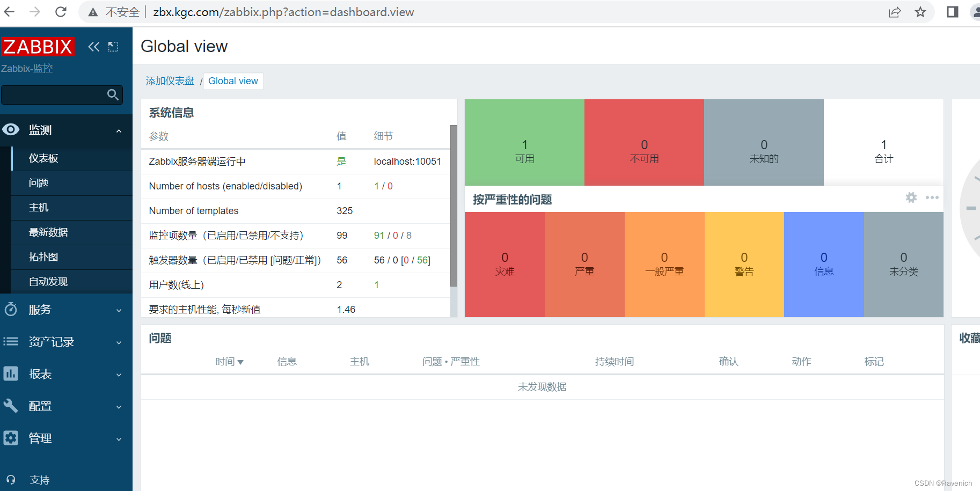Click the ZABBIX logo
Image resolution: width=980 pixels, height=491 pixels.
point(38,47)
